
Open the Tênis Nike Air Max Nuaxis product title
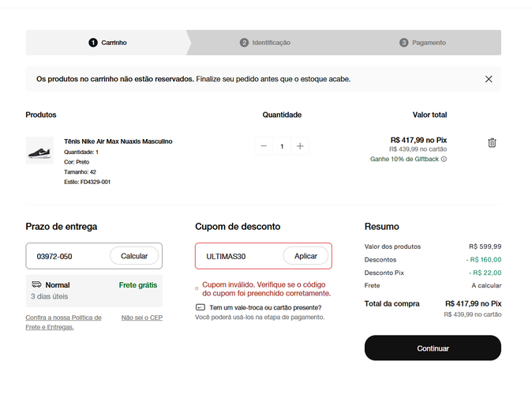118,141
